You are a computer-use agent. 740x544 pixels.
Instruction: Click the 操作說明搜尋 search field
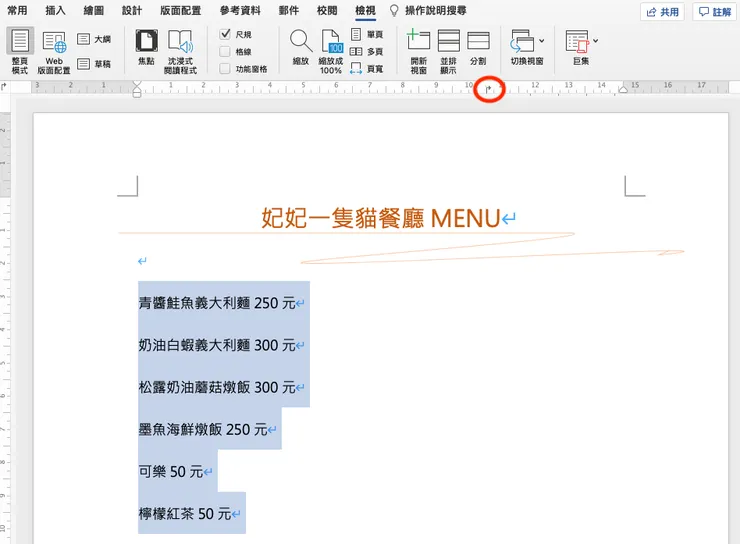coord(436,10)
